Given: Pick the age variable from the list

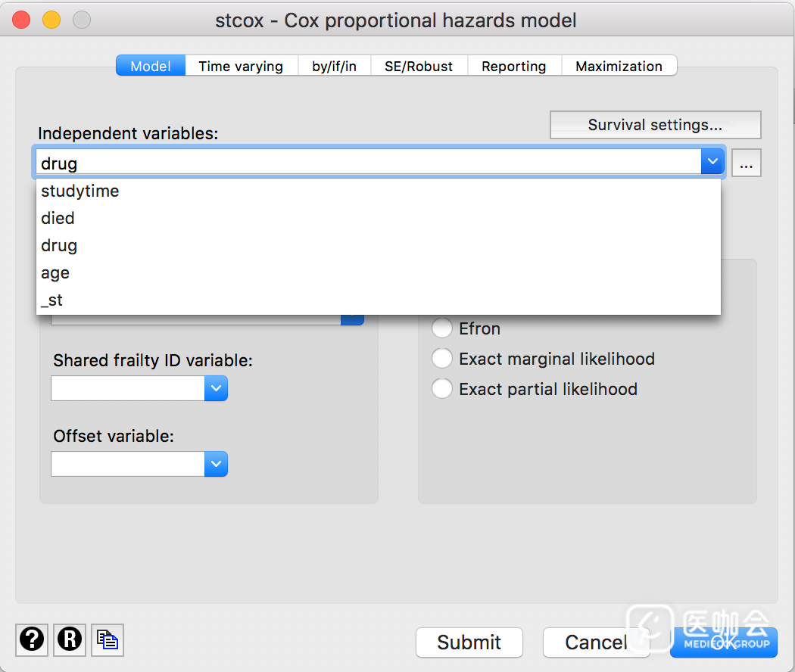Looking at the screenshot, I should tap(55, 273).
